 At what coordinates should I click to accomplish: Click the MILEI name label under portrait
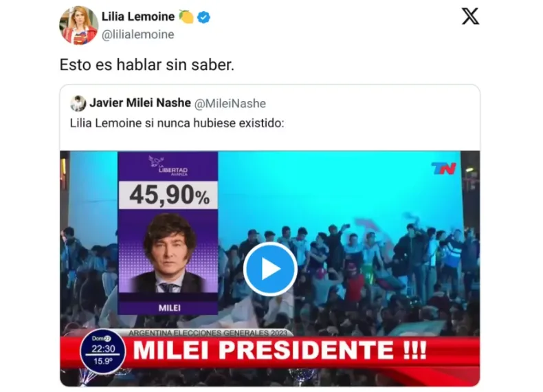[x=169, y=308]
